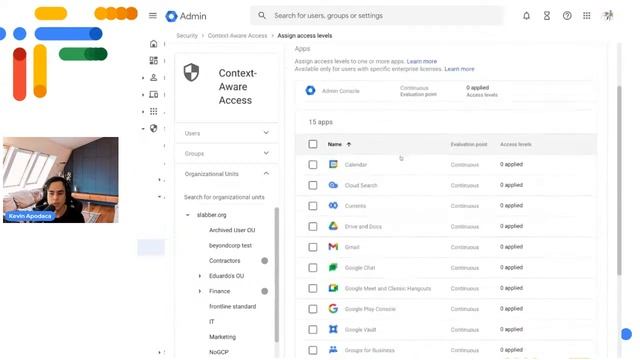This screenshot has height=360, width=640.
Task: Open Security shield icon in side rail
Action: [x=153, y=128]
